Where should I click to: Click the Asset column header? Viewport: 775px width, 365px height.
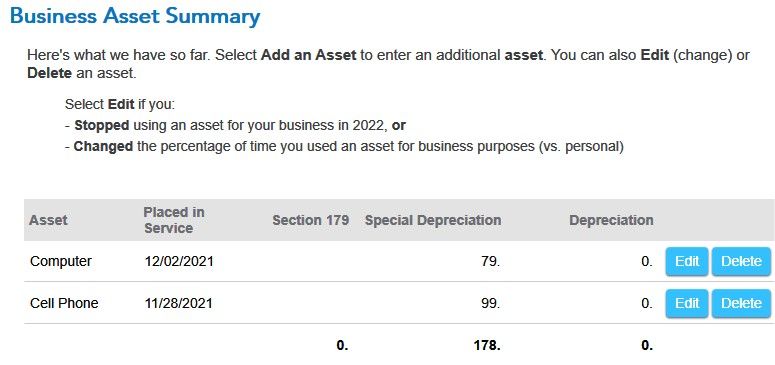pos(48,220)
